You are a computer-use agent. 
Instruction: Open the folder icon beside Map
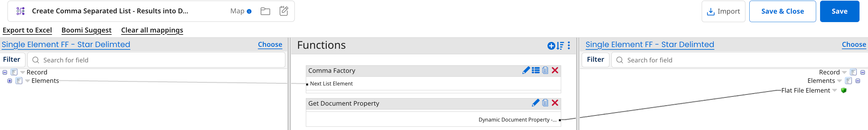pos(265,11)
